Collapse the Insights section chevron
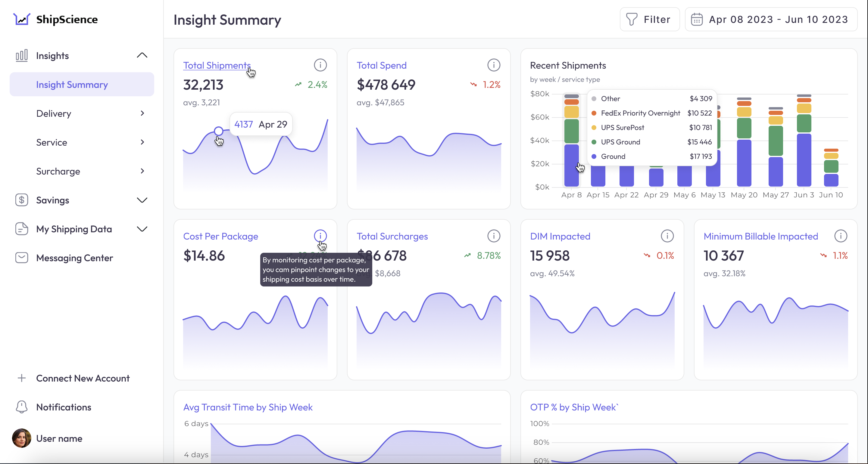This screenshot has height=464, width=868. tap(142, 55)
